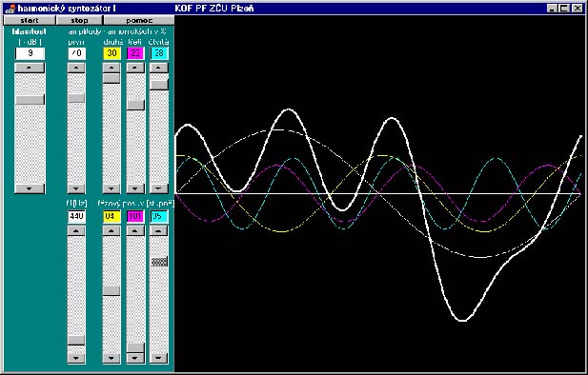Click up arrow on hlasitost volume scrollbar
The height and width of the screenshot is (375, 588).
tap(30, 68)
